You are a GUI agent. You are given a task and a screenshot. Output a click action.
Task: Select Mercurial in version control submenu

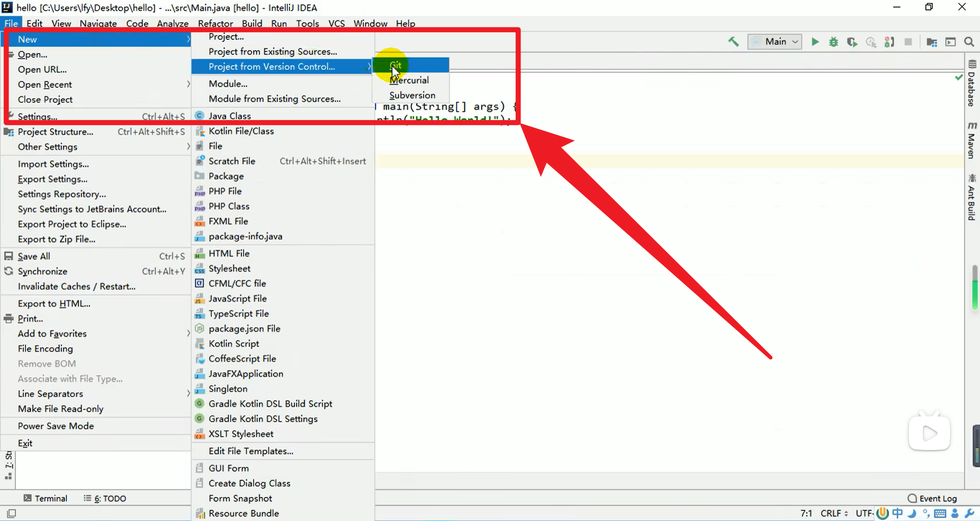(x=411, y=80)
